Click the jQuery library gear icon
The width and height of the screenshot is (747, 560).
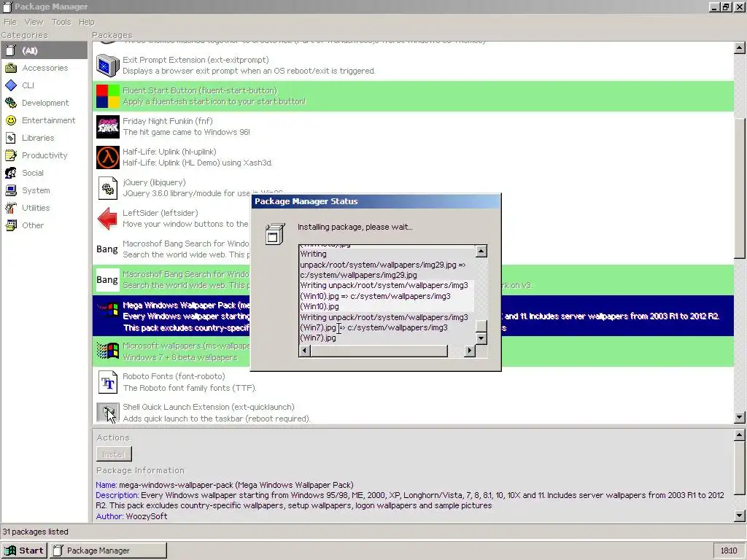click(x=108, y=188)
